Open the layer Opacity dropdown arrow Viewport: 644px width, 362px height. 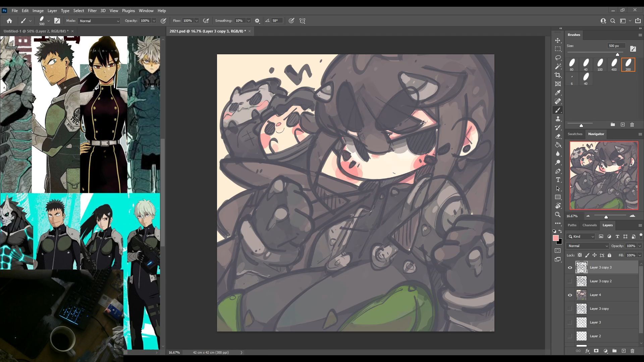click(640, 246)
